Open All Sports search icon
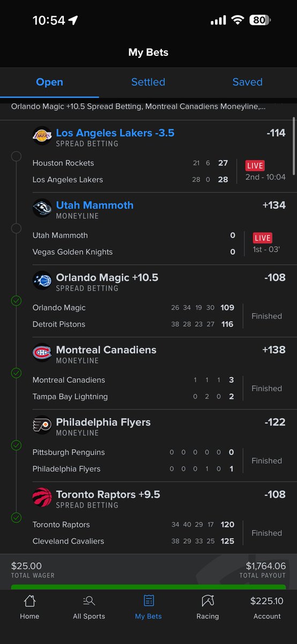Viewport: 297px width, 644px height. point(89,601)
